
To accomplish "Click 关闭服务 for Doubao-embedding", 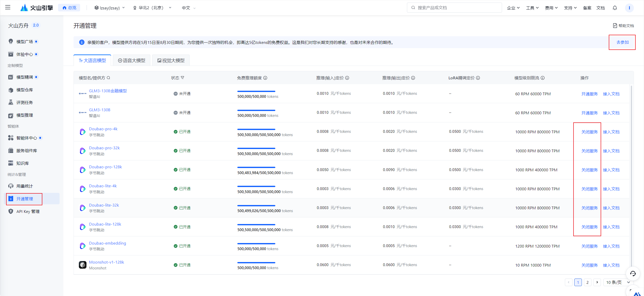I will (589, 246).
